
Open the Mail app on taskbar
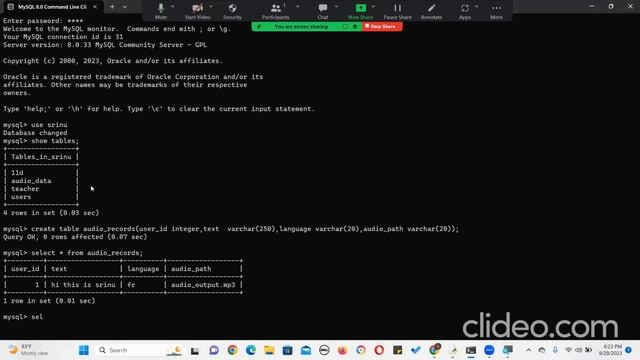[306, 350]
